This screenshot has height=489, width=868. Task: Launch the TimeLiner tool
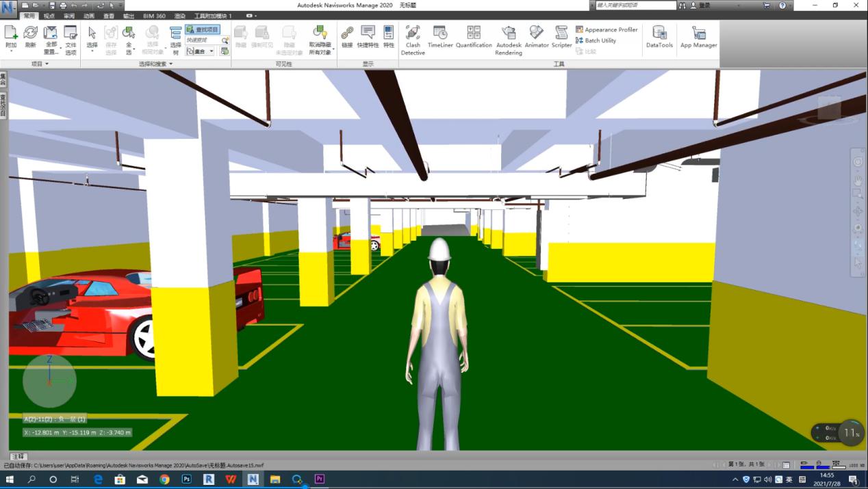point(440,38)
